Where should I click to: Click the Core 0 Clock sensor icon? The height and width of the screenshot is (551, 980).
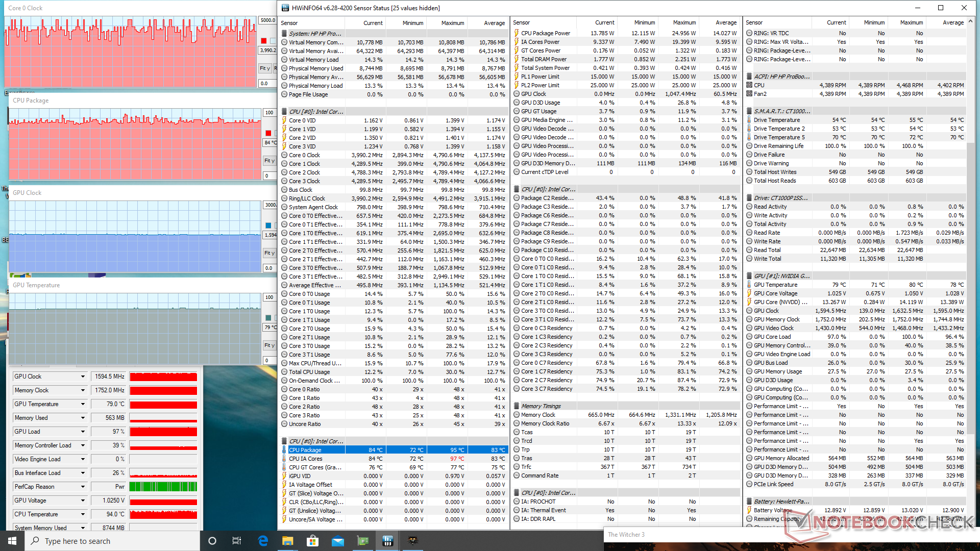(284, 155)
